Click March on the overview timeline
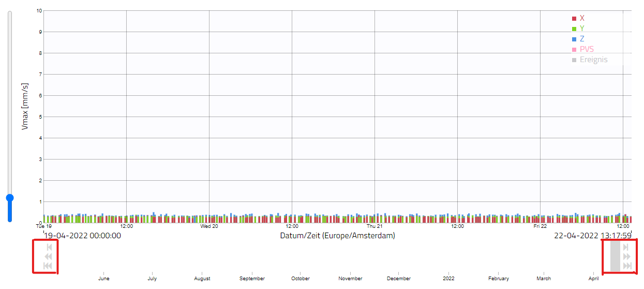644x289 pixels. click(544, 279)
